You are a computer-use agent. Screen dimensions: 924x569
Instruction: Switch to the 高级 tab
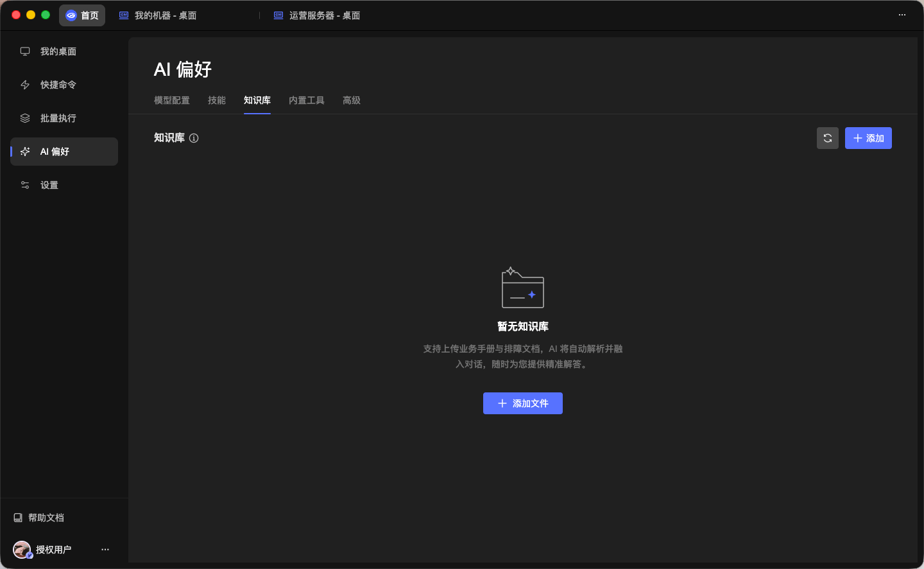[352, 100]
